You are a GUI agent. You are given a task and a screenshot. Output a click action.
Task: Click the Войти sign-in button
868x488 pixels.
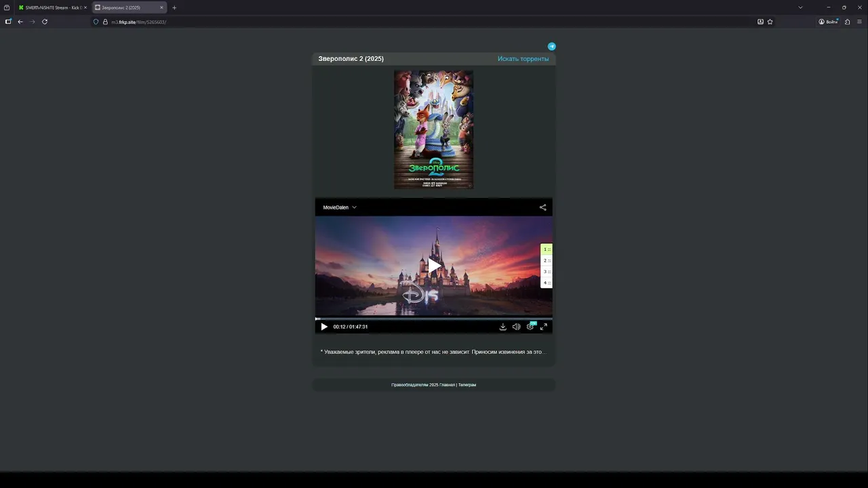(x=828, y=22)
